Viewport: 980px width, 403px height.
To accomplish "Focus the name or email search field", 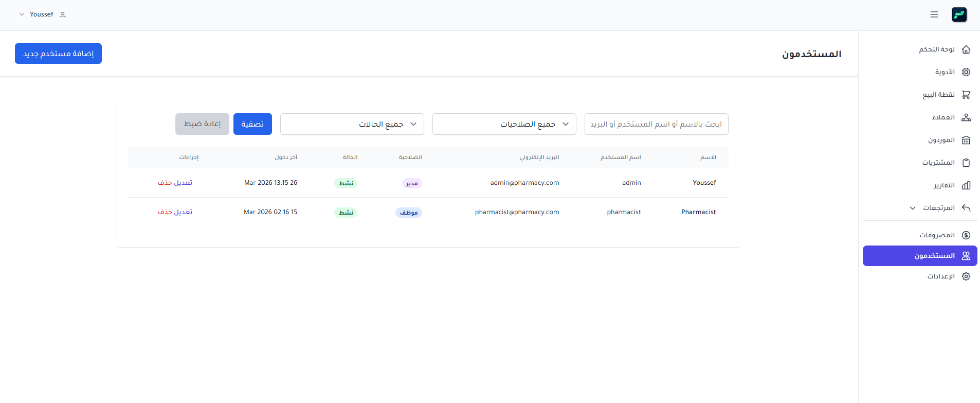I will [657, 124].
